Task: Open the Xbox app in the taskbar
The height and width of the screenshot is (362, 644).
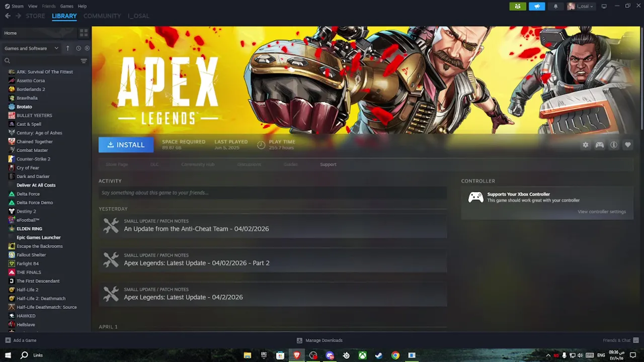Action: click(362, 355)
